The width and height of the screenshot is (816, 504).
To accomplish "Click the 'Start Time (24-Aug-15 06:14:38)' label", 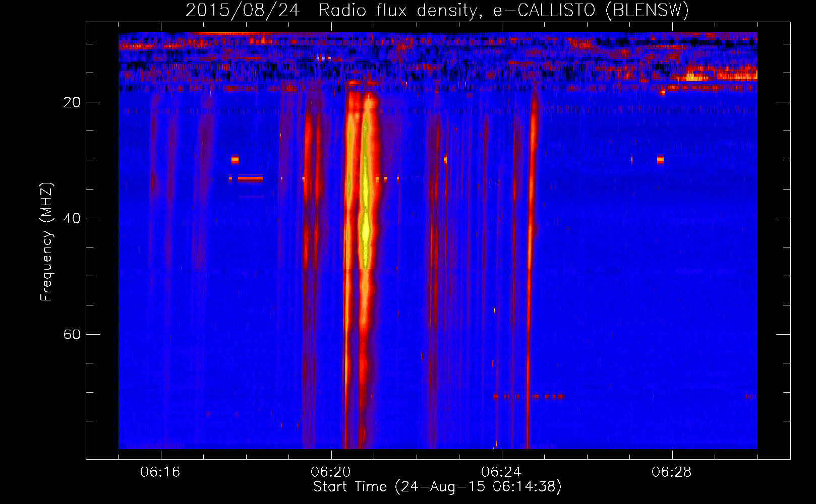I will 437,487.
